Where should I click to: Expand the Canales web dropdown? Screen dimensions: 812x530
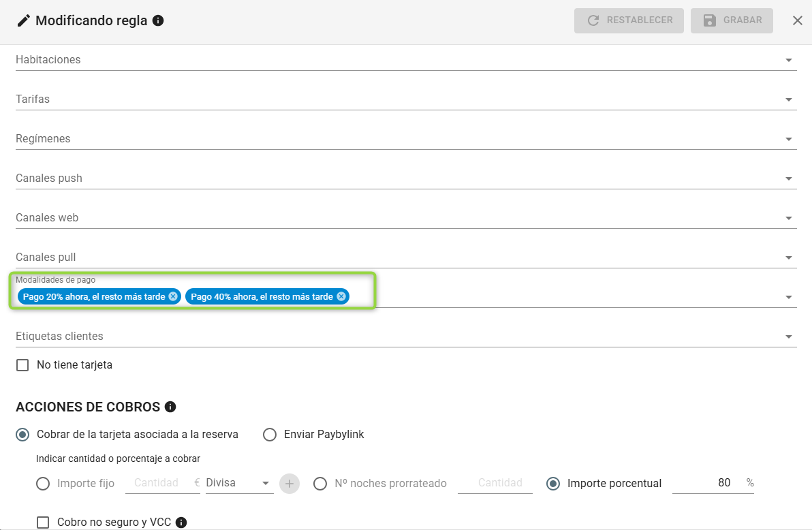(789, 218)
